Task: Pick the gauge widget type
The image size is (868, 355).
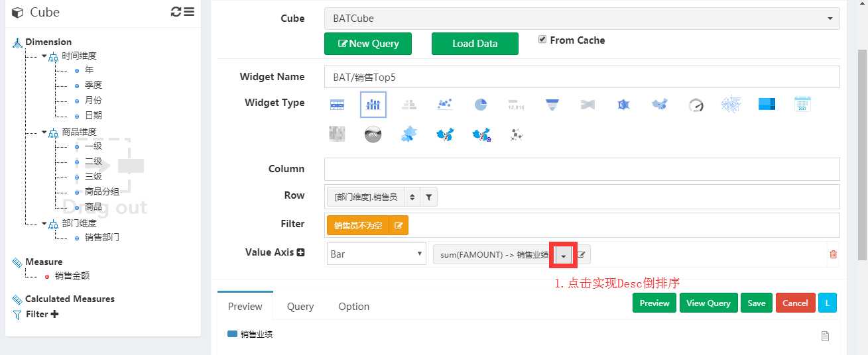Action: [x=695, y=105]
